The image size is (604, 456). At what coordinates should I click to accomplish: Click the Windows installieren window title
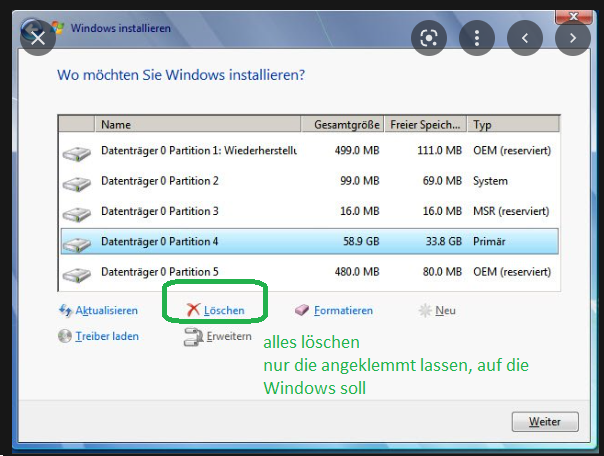point(121,28)
